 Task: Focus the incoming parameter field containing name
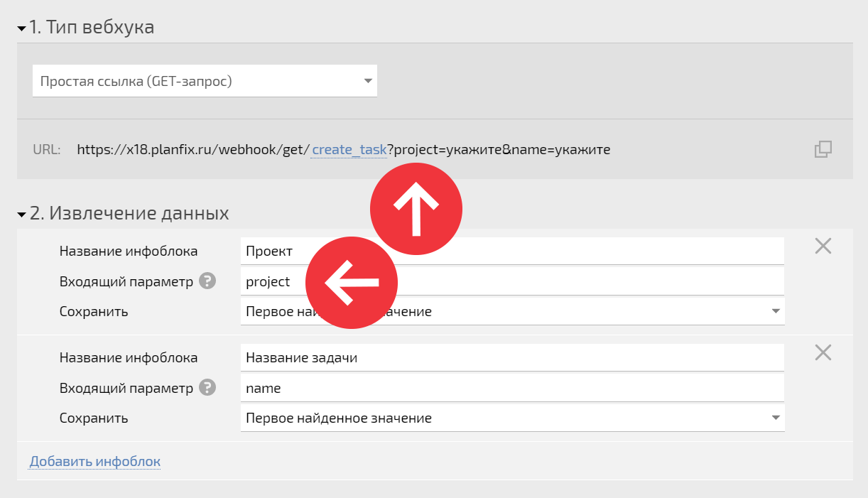tap(512, 388)
